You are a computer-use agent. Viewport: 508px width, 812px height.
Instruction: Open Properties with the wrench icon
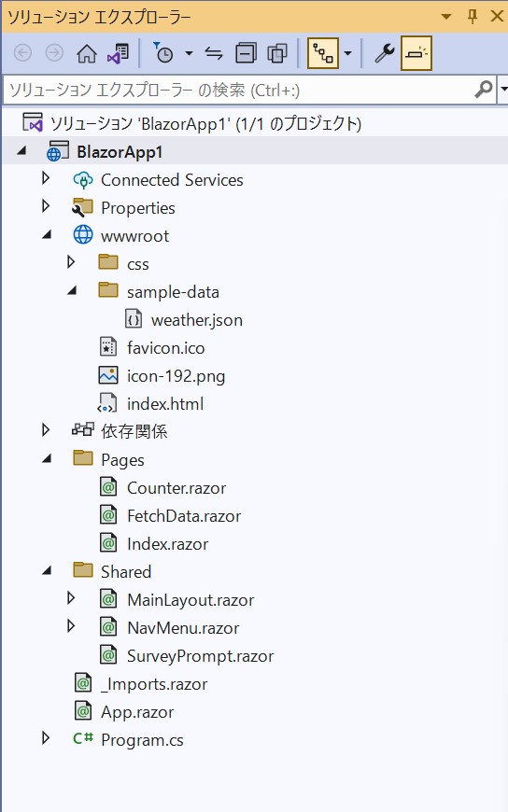[385, 53]
